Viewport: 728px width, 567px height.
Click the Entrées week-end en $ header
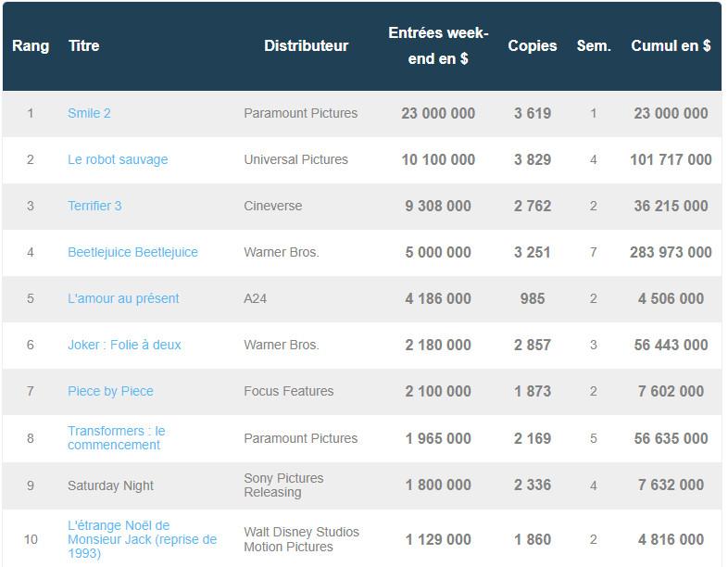pyautogui.click(x=438, y=45)
